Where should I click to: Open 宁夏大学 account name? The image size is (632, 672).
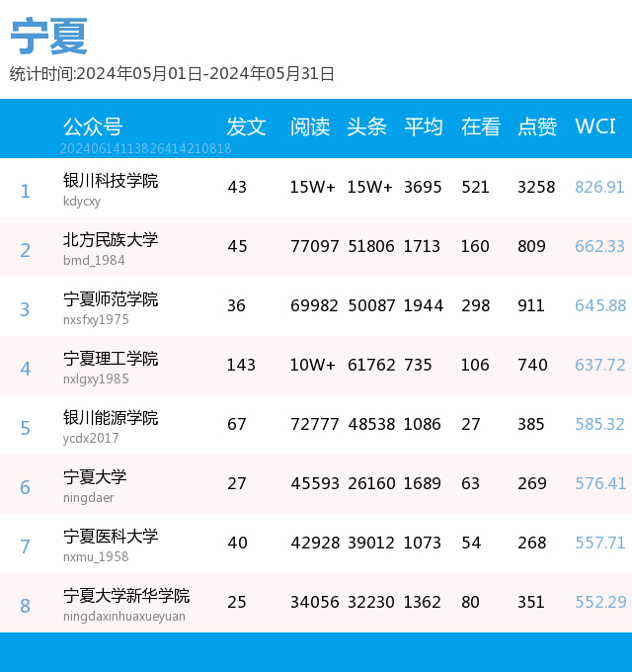pos(95,477)
